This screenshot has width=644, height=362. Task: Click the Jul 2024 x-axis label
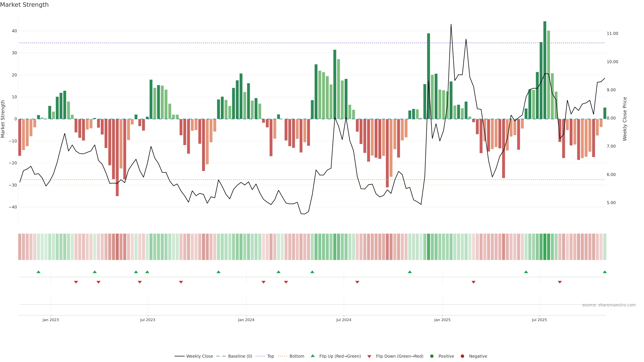click(343, 320)
